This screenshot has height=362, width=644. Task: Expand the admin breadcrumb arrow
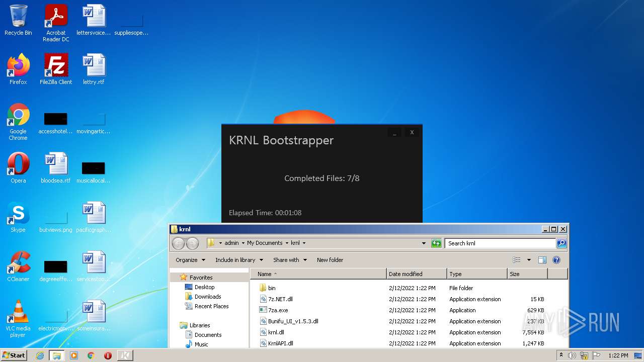(243, 243)
